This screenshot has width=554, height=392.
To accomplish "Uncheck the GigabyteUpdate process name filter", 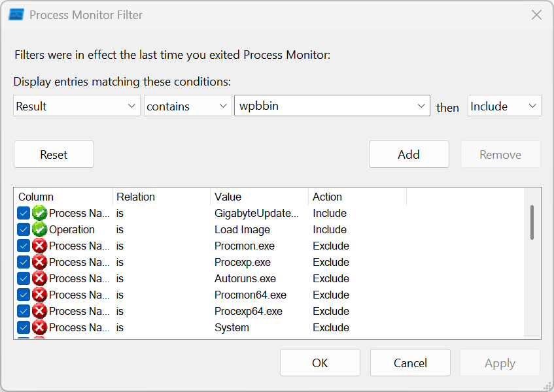I will click(24, 213).
